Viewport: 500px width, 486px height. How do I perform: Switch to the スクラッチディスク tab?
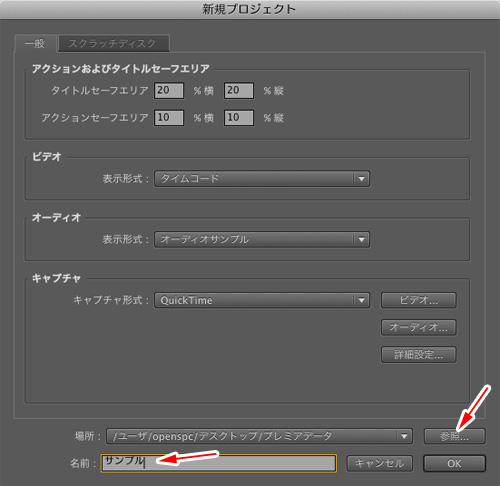click(x=114, y=43)
